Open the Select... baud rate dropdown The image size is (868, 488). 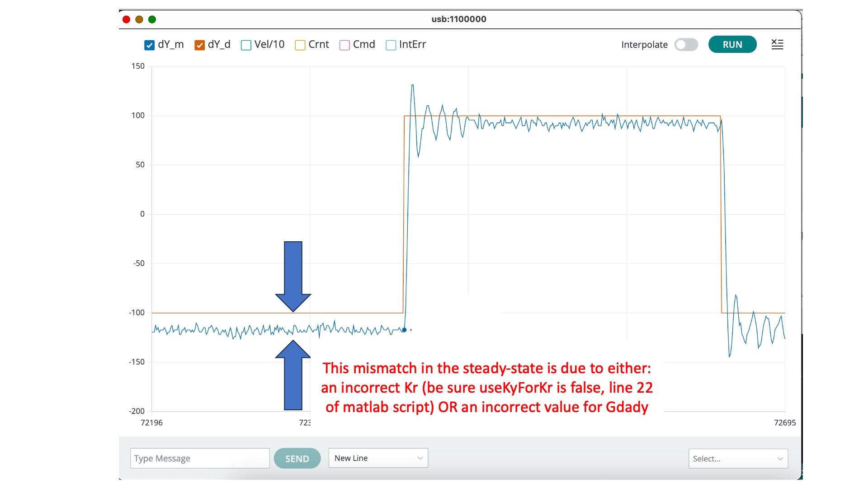click(738, 459)
